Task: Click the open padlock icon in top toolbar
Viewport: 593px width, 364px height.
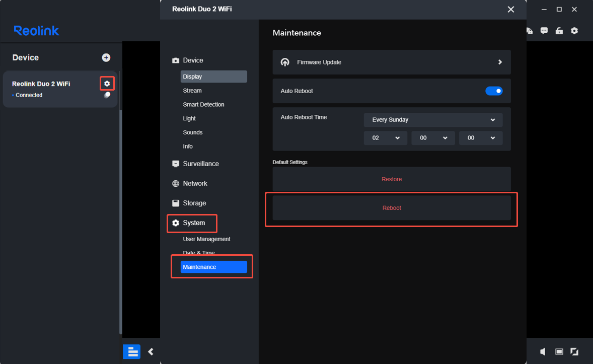Action: tap(559, 31)
